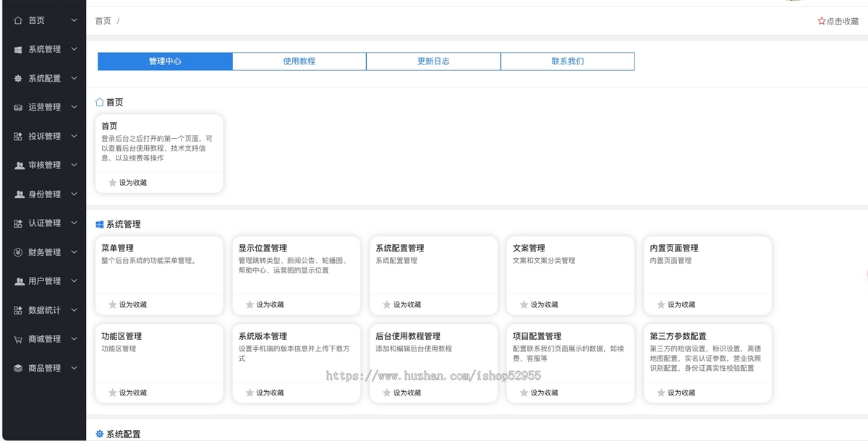Click the 首页 card description text
This screenshot has width=868, height=441.
tap(157, 148)
